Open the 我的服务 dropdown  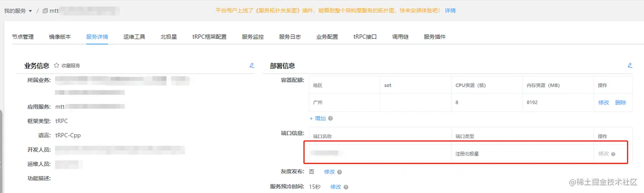click(x=18, y=11)
